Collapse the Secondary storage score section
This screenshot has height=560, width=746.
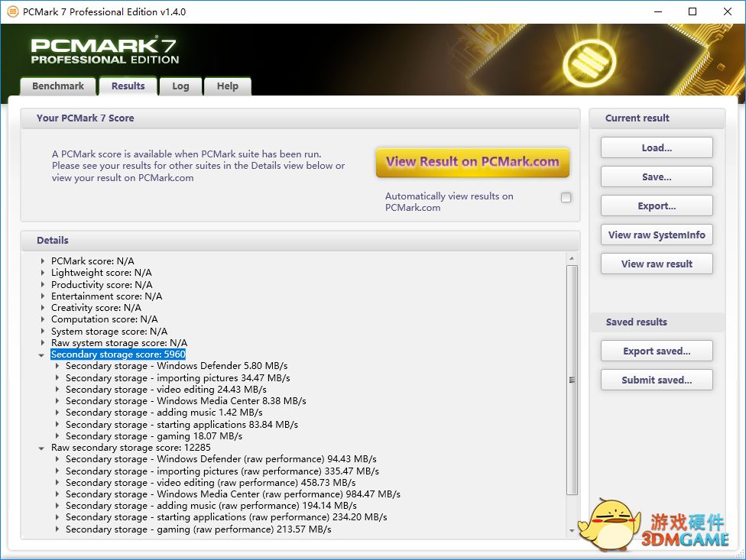pyautogui.click(x=42, y=354)
